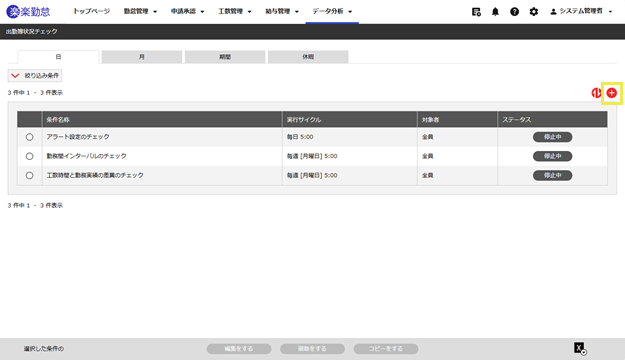Expand the 申請承認 dropdown menu
The image size is (625, 360).
click(x=187, y=12)
